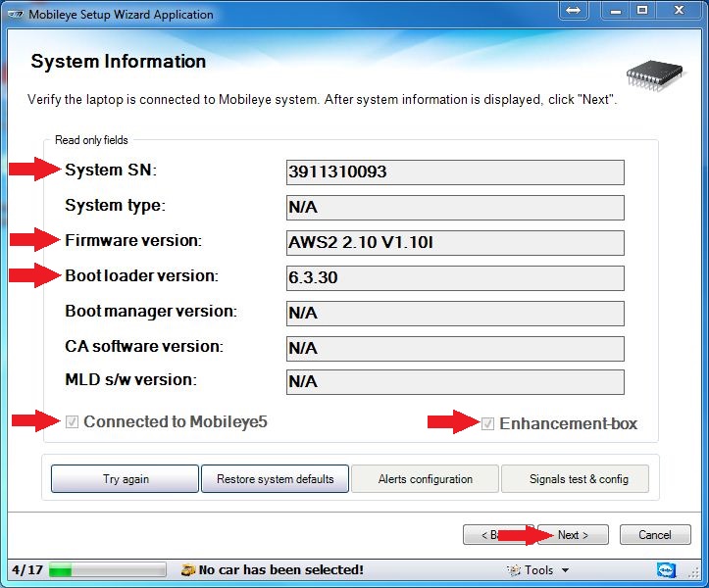Screen dimensions: 709x588
Task: Click the window resize grip corner
Action: (694, 573)
